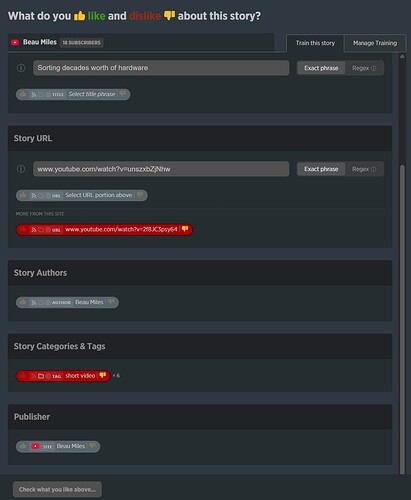411x500 pixels.
Task: Click the global scope icon on short video tag
Action: [x=48, y=376]
